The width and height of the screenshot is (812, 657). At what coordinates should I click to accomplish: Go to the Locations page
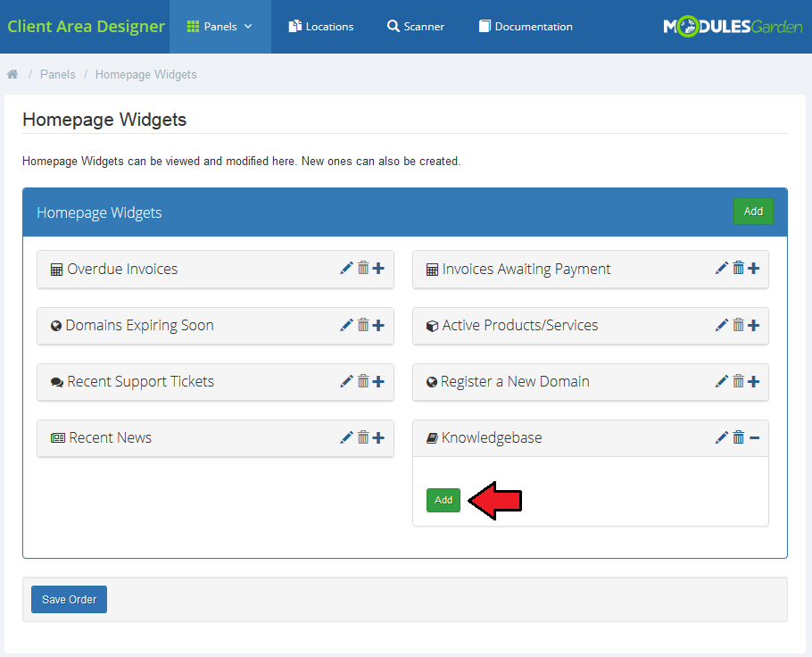[x=321, y=27]
